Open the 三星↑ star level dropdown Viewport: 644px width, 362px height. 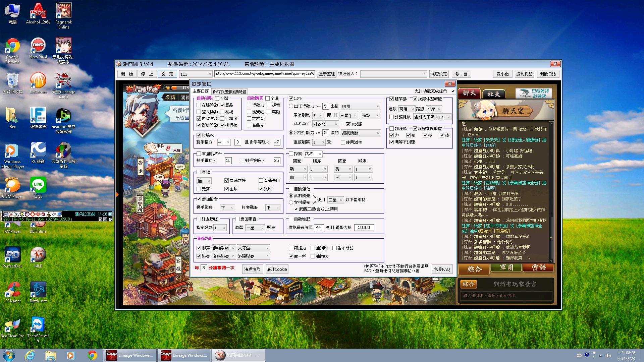348,116
